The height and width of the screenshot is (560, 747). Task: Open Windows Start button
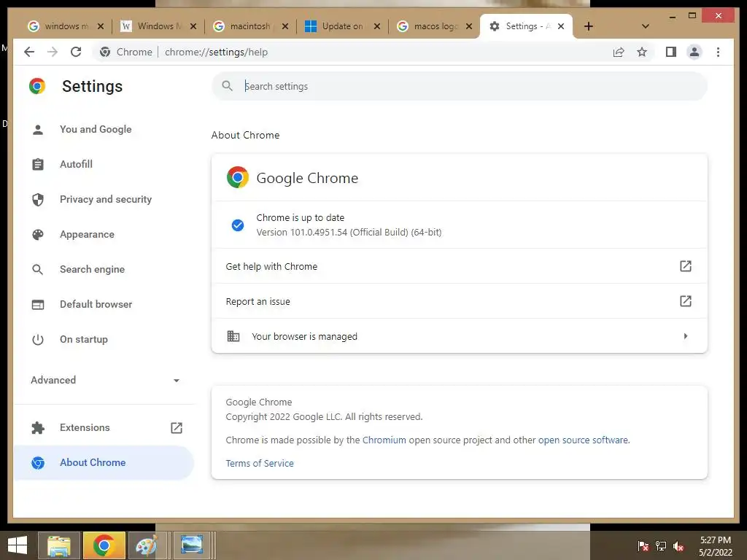click(x=18, y=545)
